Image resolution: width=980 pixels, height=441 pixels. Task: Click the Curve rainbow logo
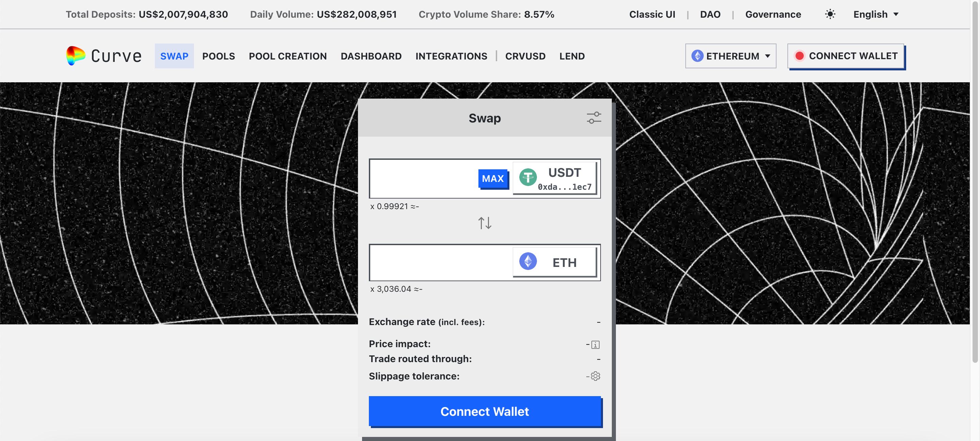click(75, 56)
